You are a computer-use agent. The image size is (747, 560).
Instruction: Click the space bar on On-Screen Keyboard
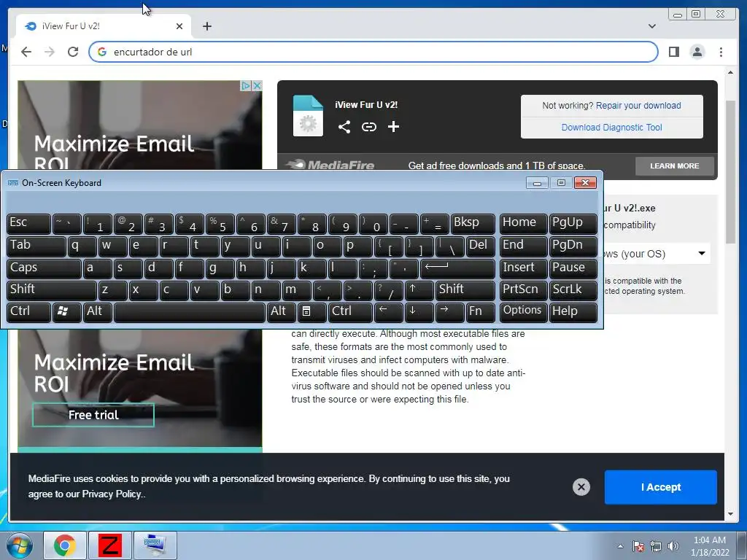(189, 311)
